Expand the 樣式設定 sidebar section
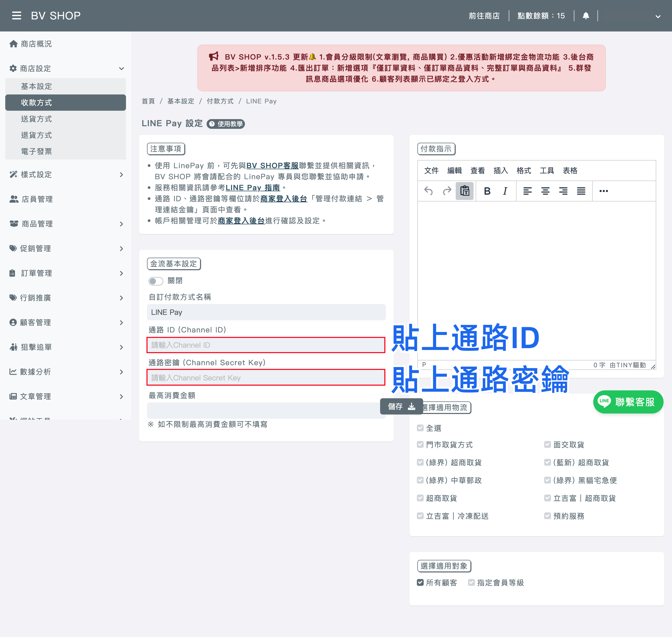 (66, 174)
